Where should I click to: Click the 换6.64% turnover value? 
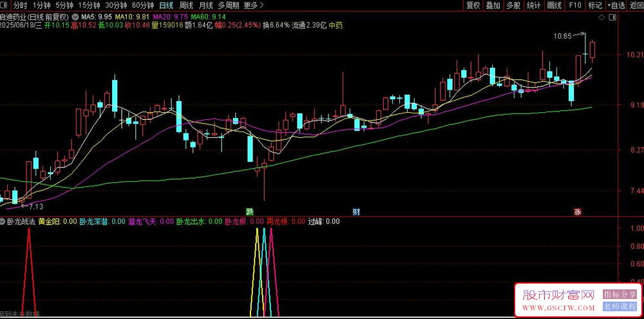tap(276, 26)
